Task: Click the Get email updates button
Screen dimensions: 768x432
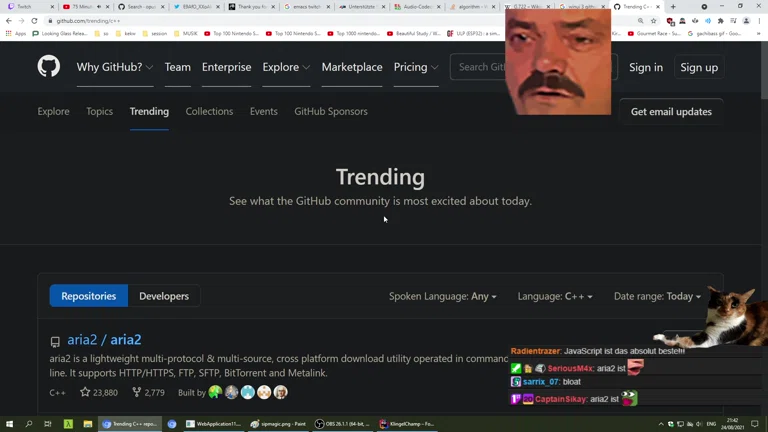Action: click(x=671, y=111)
